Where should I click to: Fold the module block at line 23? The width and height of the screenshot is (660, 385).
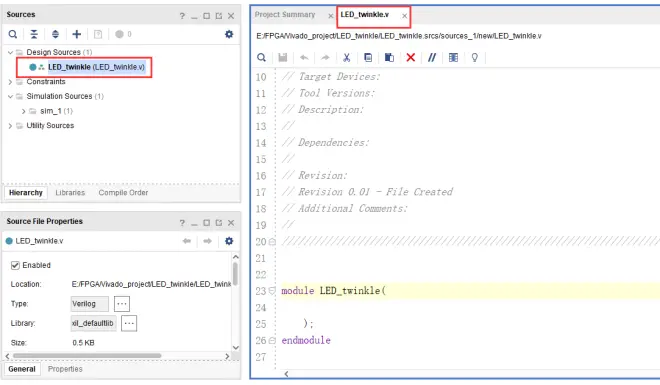click(272, 291)
